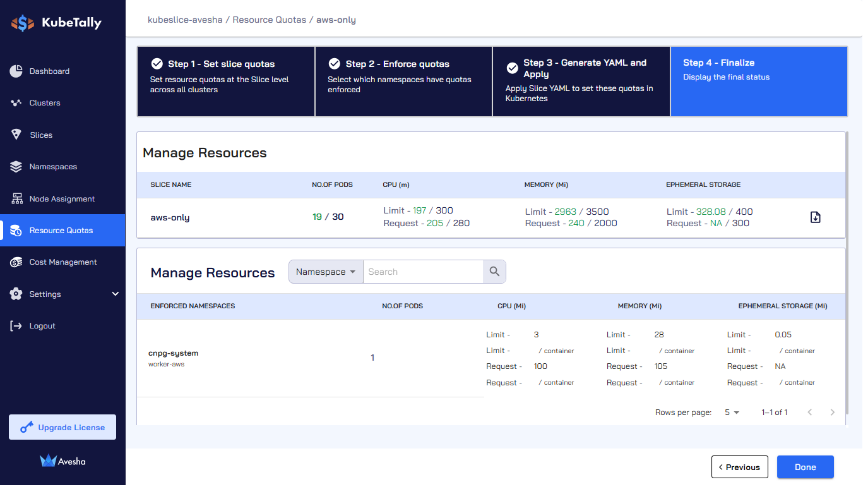Click the key icon on Upgrade License

point(27,428)
